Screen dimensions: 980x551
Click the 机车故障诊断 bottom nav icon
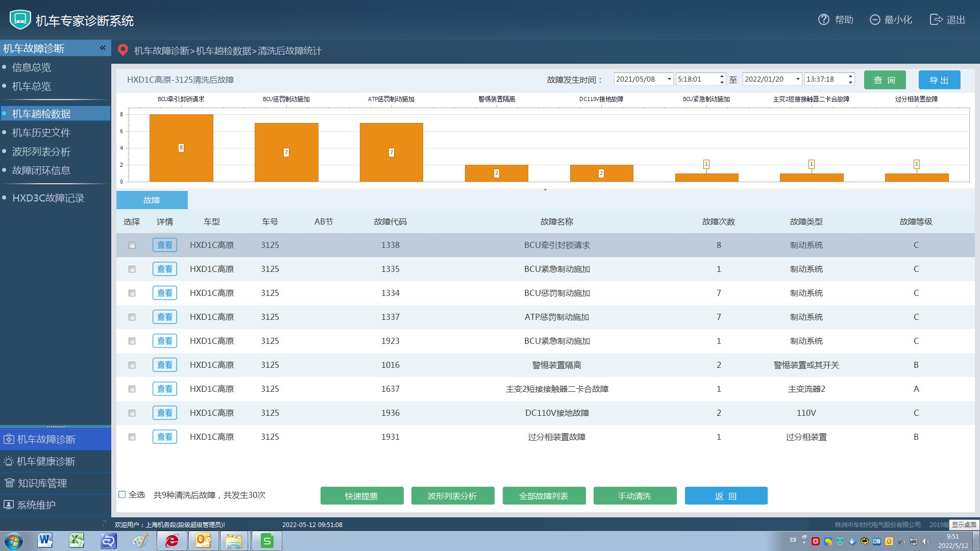[9, 439]
